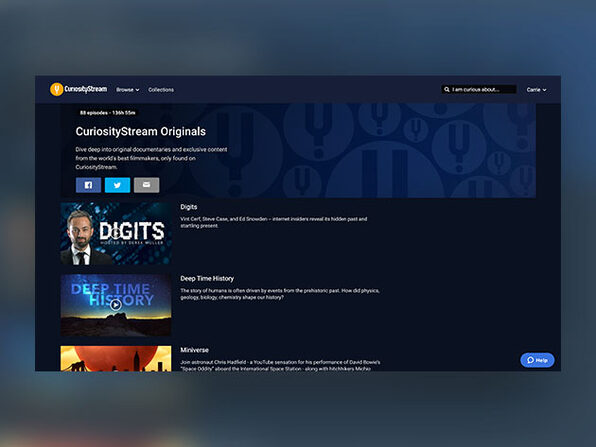Open the Collections menu item
596x447 pixels.
pyautogui.click(x=161, y=90)
